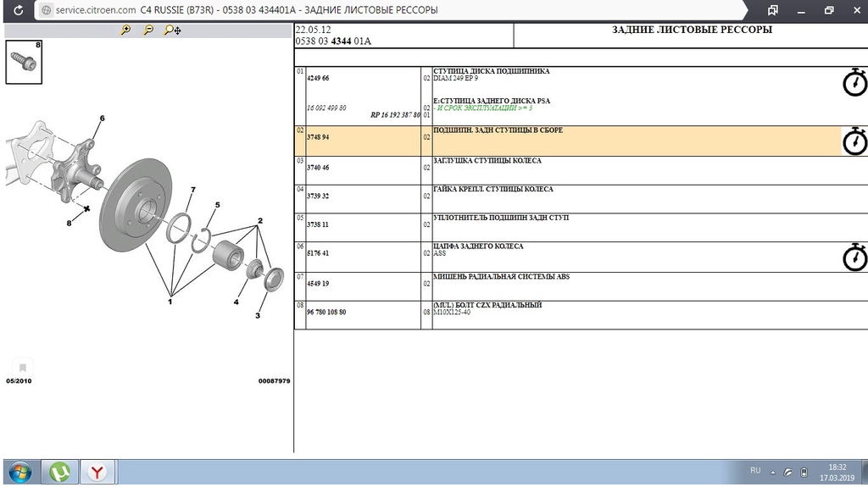Click diagram callout number 2
This screenshot has height=487, width=868.
(260, 221)
